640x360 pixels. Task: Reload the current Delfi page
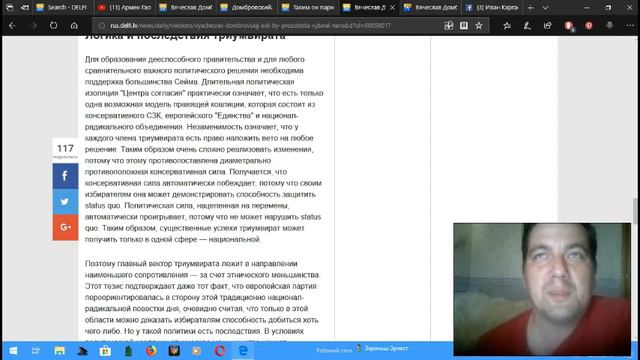53,25
